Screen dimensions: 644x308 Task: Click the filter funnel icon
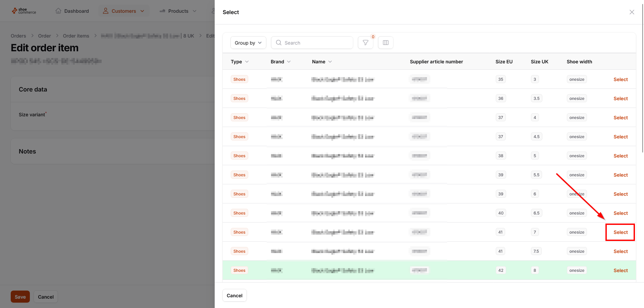pyautogui.click(x=365, y=43)
